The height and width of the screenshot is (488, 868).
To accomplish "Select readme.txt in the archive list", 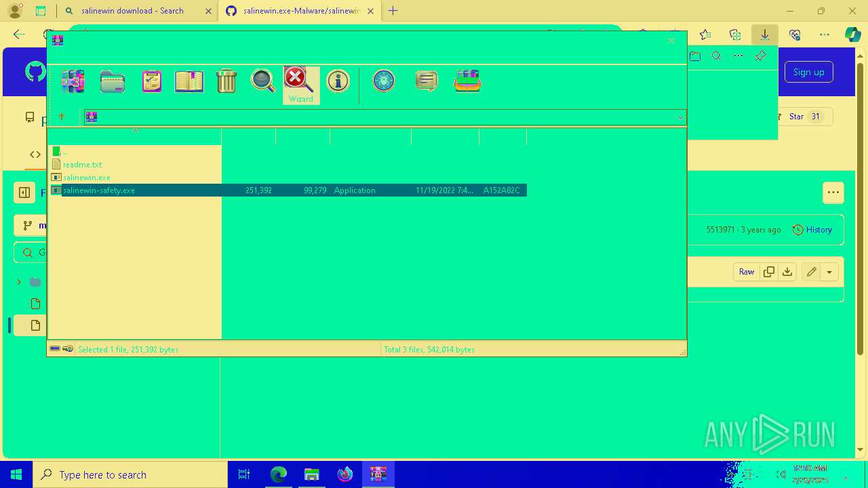I will [x=82, y=165].
